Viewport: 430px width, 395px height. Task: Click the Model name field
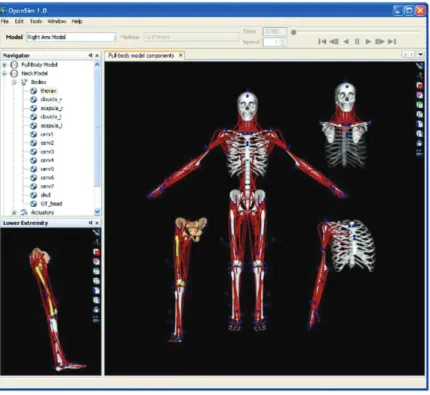pos(71,37)
